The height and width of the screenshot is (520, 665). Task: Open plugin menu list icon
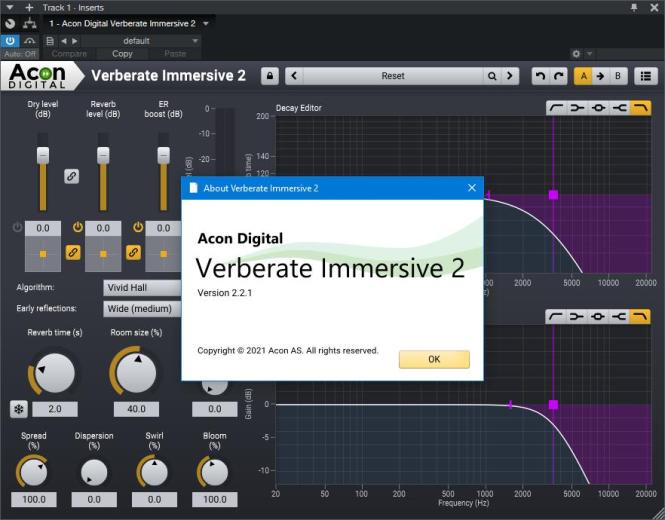pyautogui.click(x=645, y=76)
